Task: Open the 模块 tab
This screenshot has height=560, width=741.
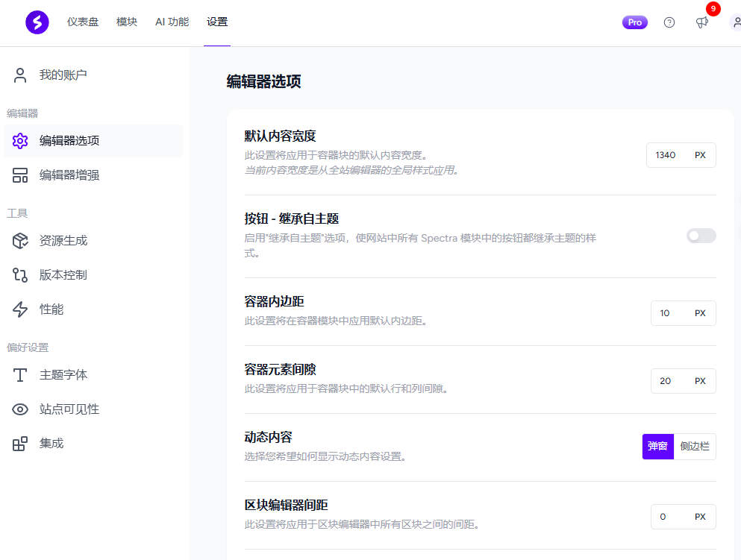Action: (127, 22)
